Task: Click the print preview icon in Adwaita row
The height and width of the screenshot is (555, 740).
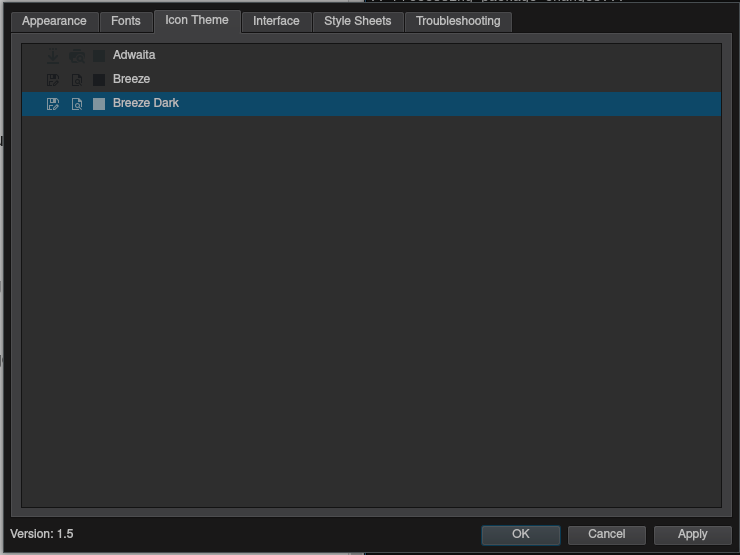Action: tap(76, 56)
